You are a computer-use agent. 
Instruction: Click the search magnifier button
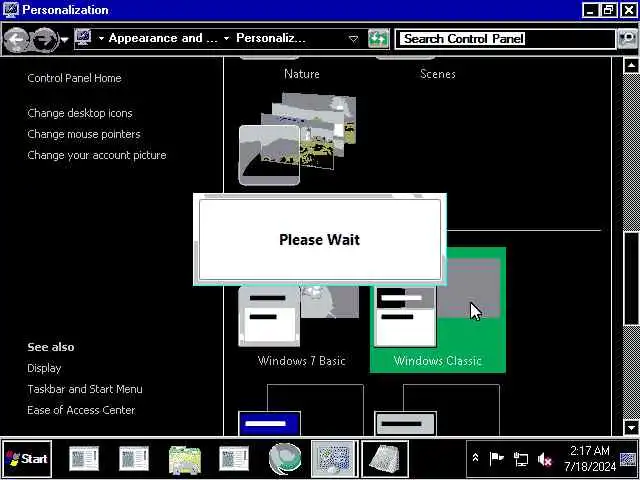click(627, 39)
